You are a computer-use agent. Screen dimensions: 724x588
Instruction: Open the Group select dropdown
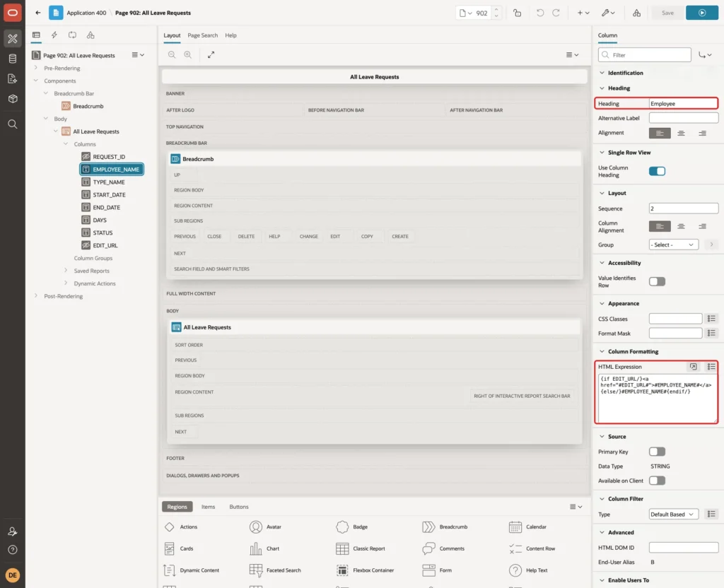[x=673, y=245]
